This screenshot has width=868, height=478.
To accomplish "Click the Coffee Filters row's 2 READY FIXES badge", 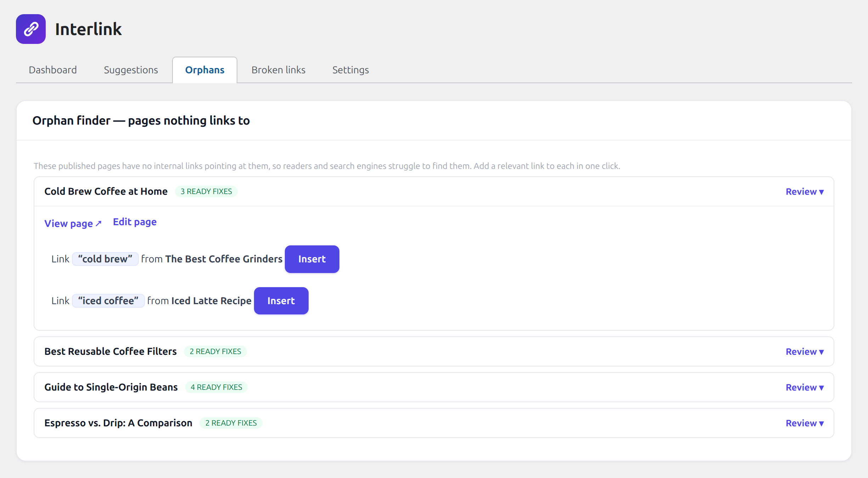I will point(215,352).
